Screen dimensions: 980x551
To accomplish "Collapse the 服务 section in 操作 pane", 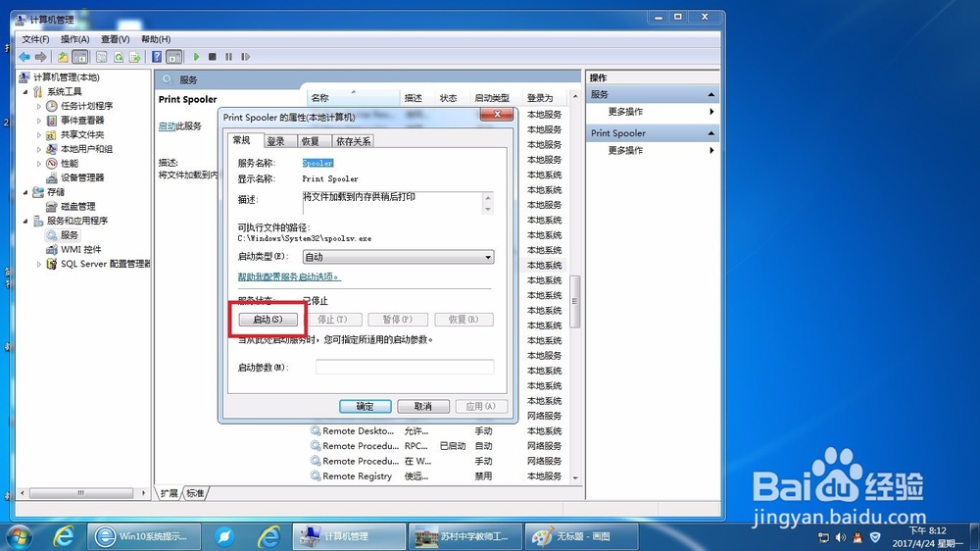I will pyautogui.click(x=710, y=94).
